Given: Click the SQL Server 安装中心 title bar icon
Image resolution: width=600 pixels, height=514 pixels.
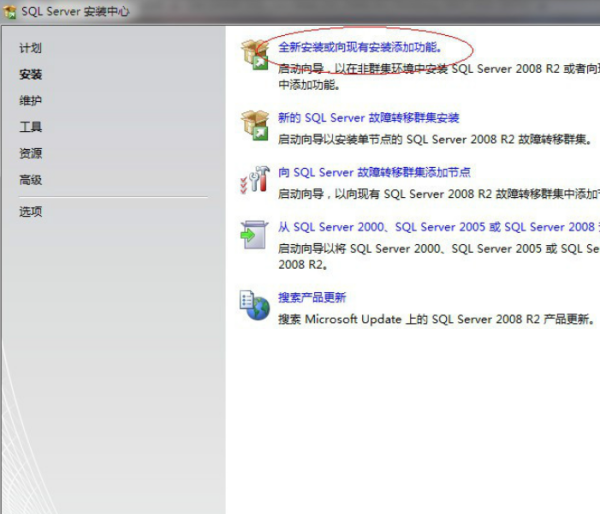Looking at the screenshot, I should (10, 12).
